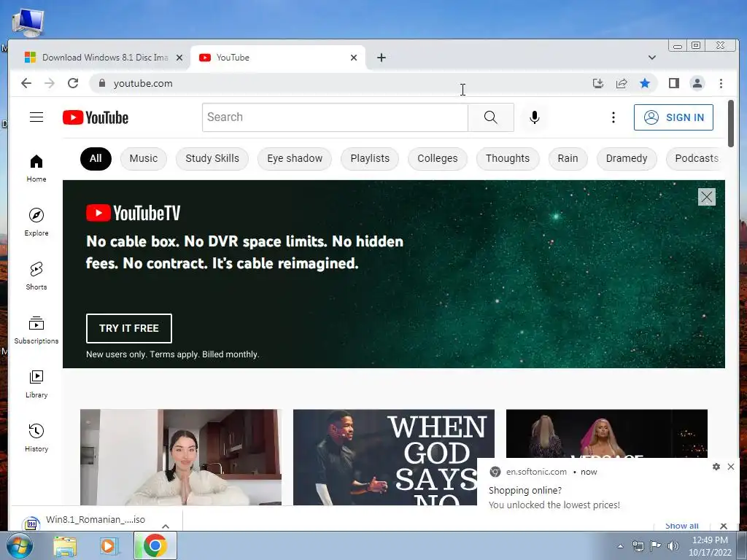Screen dimensions: 747x560
Task: Focus the YouTube Search field
Action: 335,117
